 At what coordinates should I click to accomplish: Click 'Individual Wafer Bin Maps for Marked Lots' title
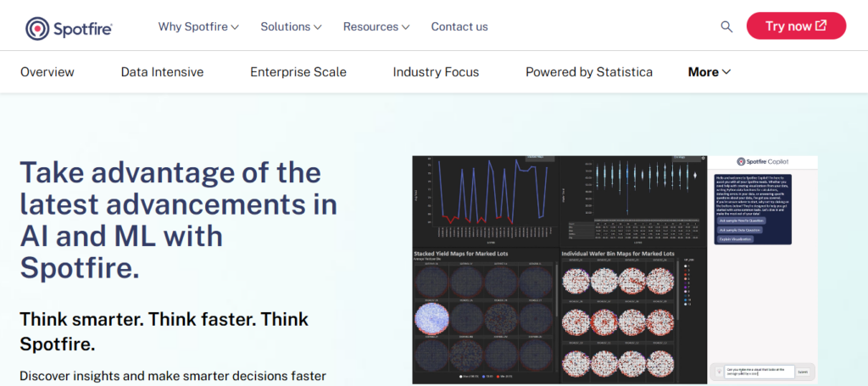tap(618, 254)
